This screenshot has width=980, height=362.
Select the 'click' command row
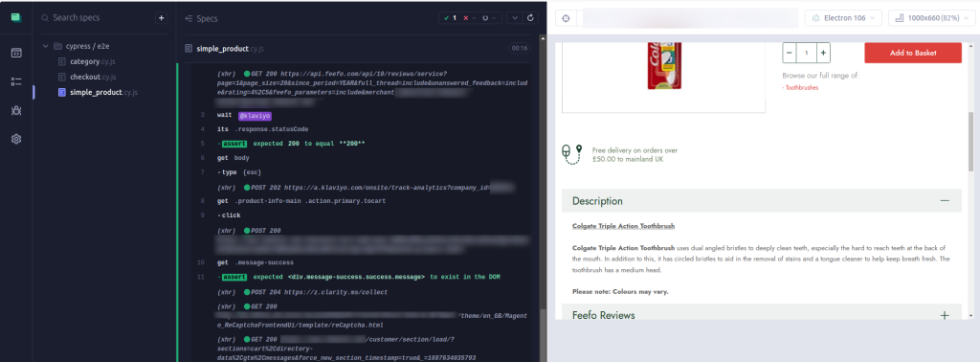[361, 215]
